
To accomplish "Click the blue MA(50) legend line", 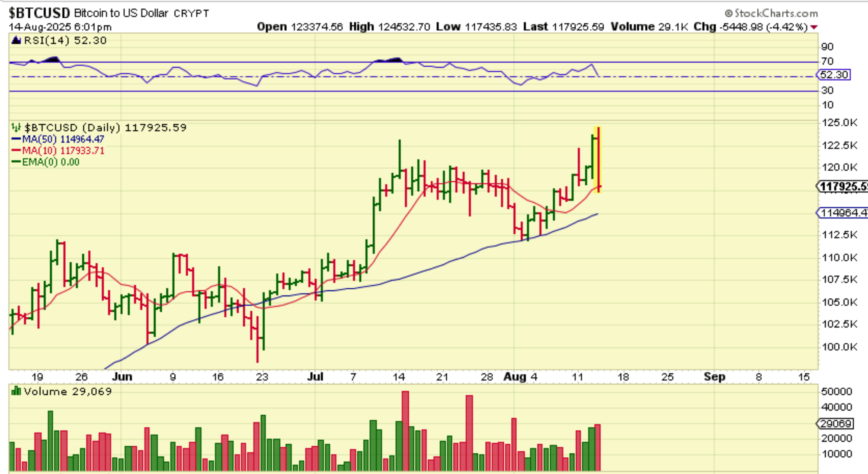I will [16, 139].
